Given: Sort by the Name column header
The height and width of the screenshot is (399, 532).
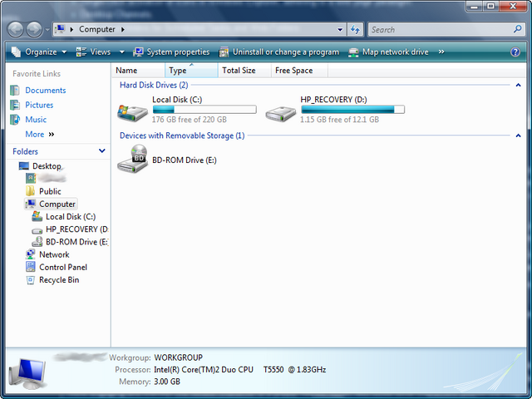Looking at the screenshot, I should click(x=139, y=70).
